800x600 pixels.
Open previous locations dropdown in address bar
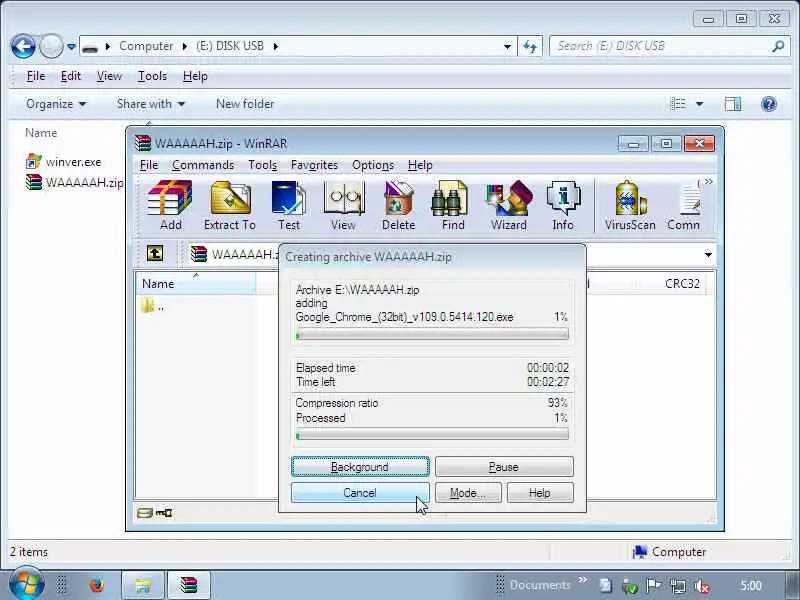[507, 46]
